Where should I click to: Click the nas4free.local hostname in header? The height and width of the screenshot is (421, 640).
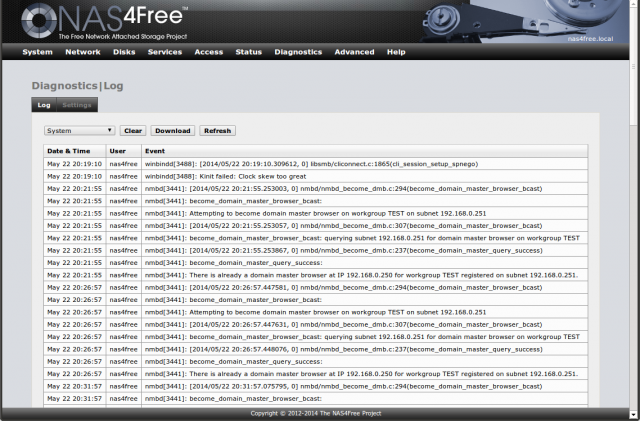(x=590, y=39)
